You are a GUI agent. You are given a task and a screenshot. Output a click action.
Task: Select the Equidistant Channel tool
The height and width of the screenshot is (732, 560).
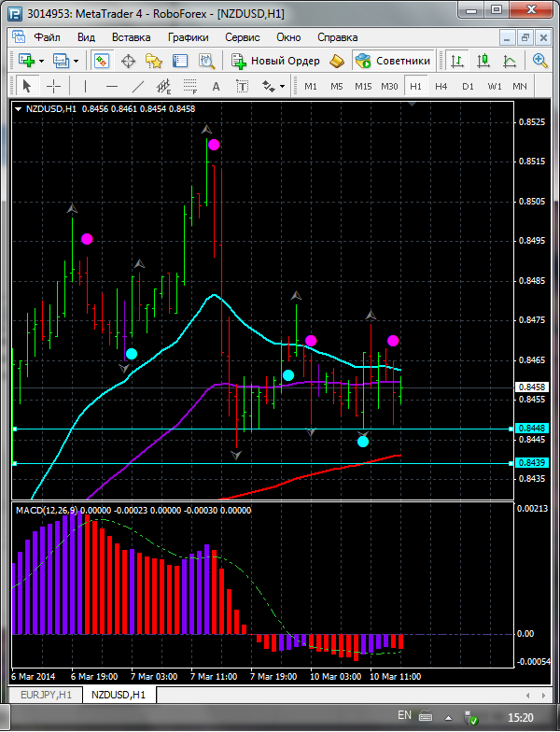pos(164,86)
